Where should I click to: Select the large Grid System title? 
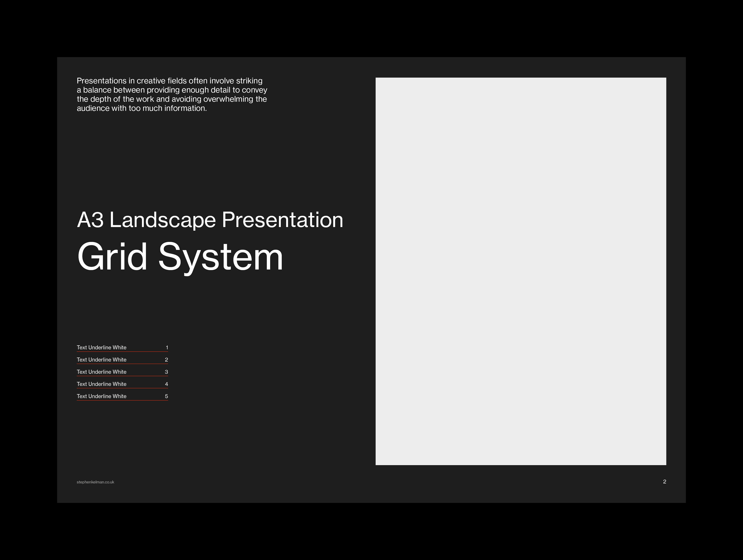(x=180, y=257)
